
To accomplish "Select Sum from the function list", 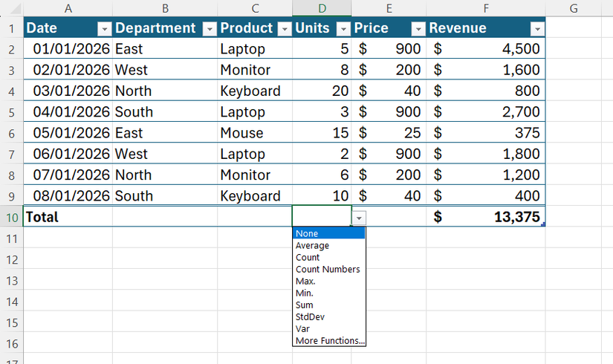I will 305,305.
